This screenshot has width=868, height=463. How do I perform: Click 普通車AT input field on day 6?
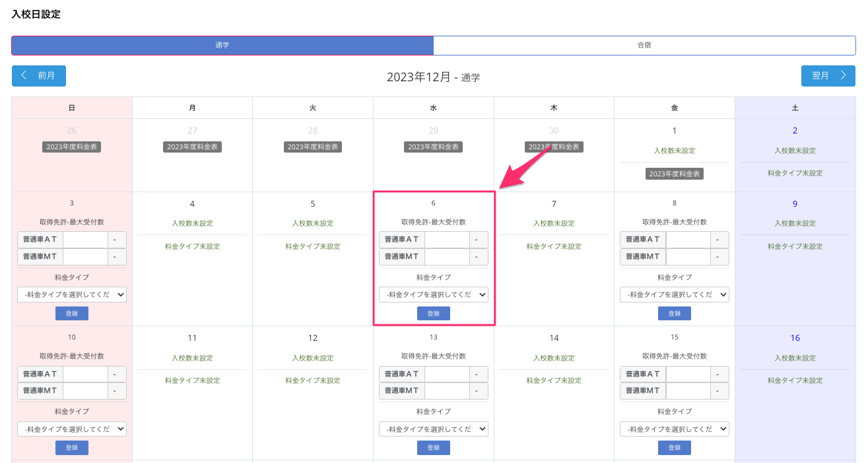point(447,240)
